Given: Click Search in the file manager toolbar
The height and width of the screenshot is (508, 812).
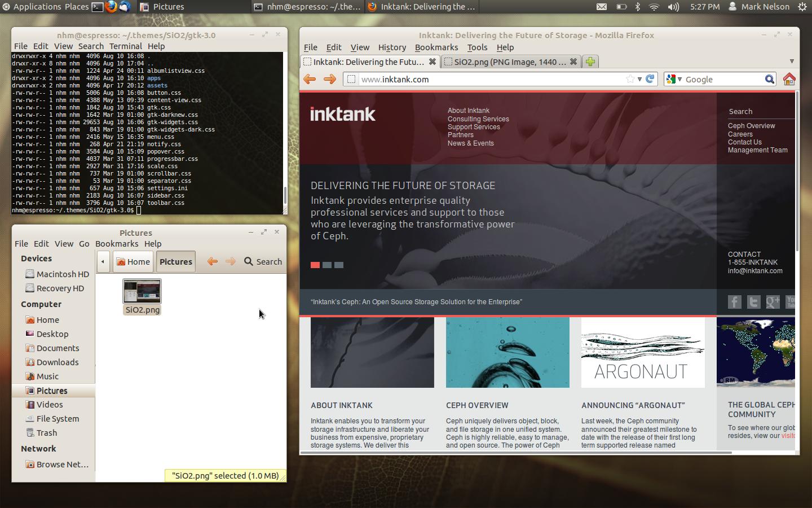Looking at the screenshot, I should pos(263,261).
